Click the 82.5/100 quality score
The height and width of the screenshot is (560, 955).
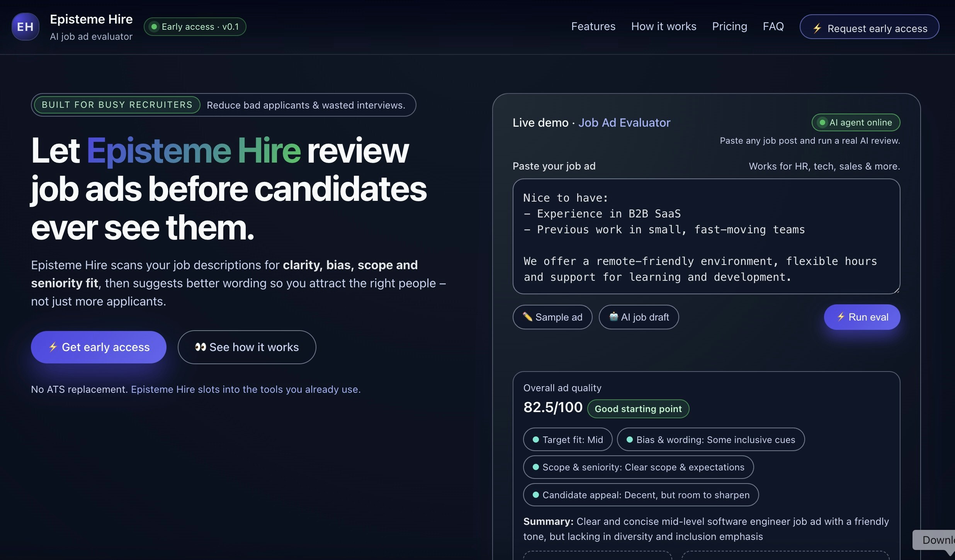(552, 407)
